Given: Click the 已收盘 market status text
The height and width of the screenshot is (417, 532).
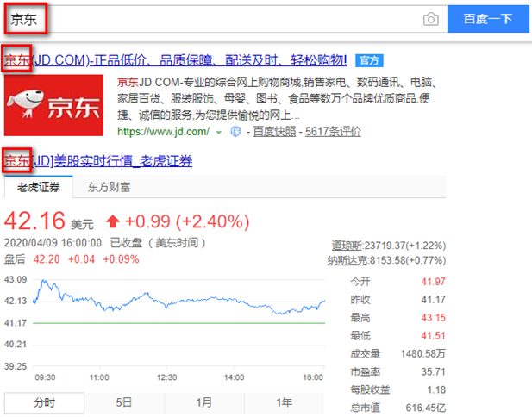Looking at the screenshot, I should (x=126, y=243).
